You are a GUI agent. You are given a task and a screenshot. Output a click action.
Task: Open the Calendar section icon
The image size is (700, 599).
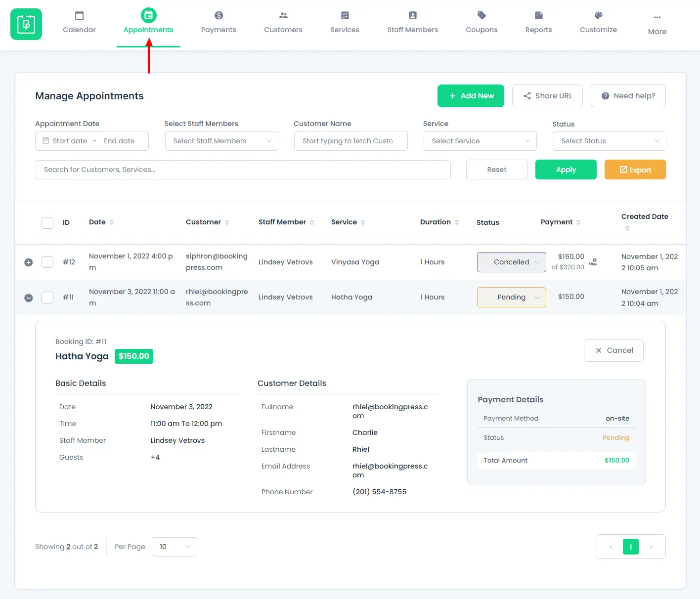79,15
